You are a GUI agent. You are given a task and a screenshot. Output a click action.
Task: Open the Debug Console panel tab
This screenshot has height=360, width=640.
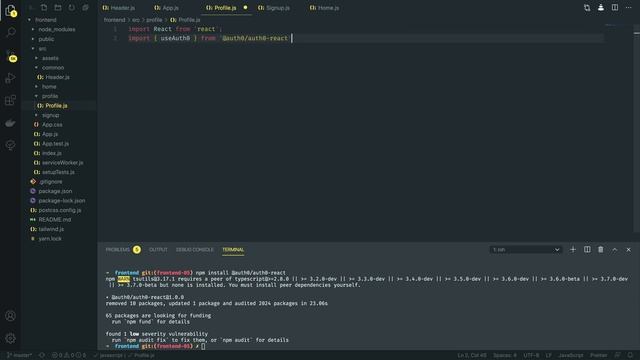click(x=195, y=249)
